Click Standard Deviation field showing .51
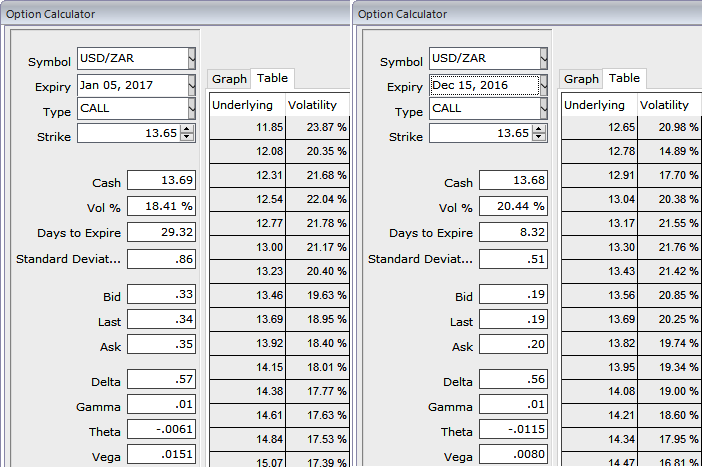The height and width of the screenshot is (467, 702). click(x=514, y=259)
